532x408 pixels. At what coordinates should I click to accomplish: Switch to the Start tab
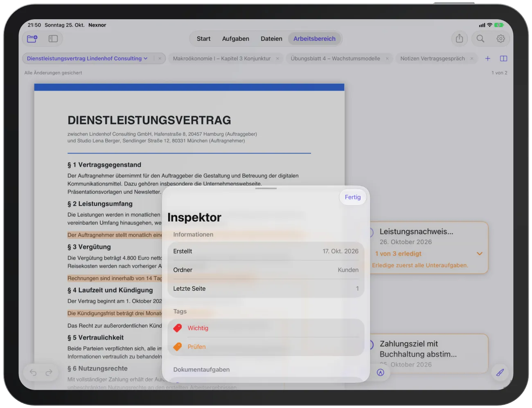pos(203,39)
